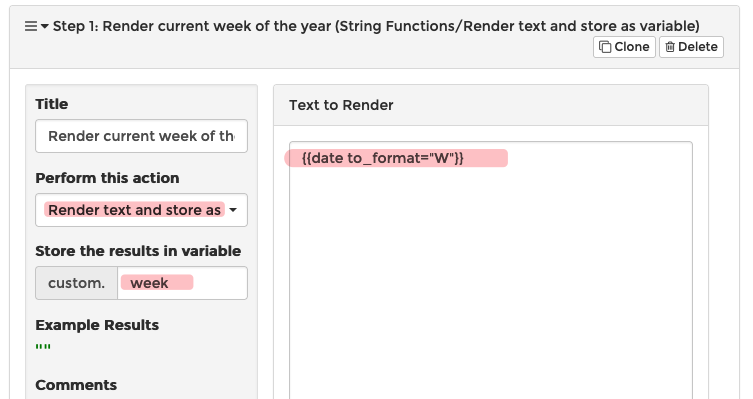753x399 pixels.
Task: Click the arrow of Render text and store as
Action: point(233,210)
